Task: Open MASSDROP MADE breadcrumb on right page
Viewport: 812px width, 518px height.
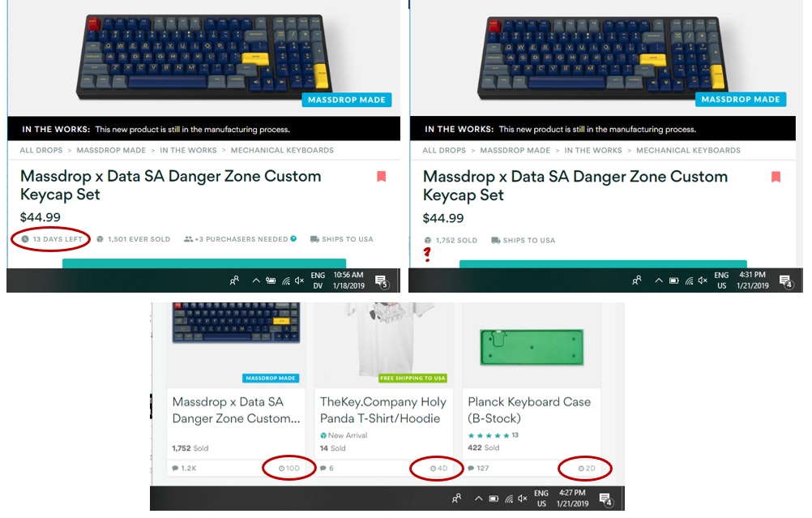Action: [x=515, y=150]
